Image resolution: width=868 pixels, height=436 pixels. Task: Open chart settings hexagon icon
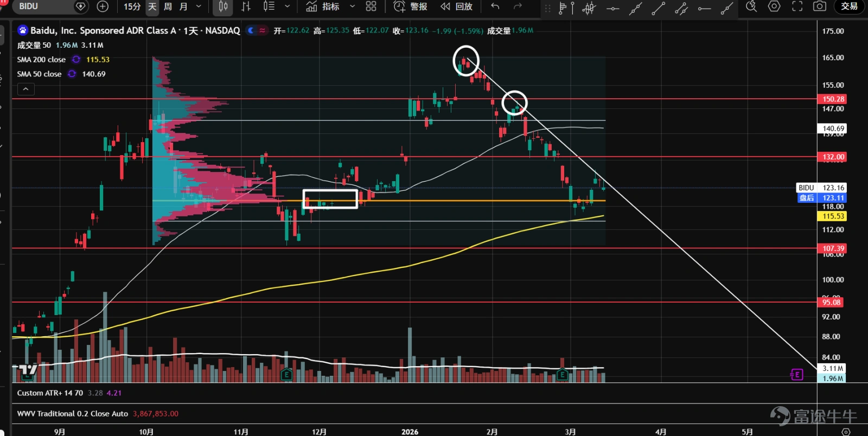coord(774,7)
